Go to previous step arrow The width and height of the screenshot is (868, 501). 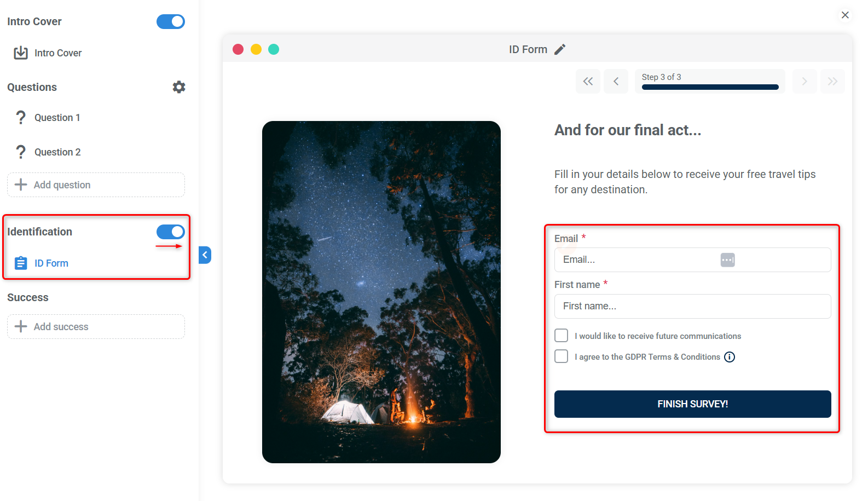616,82
